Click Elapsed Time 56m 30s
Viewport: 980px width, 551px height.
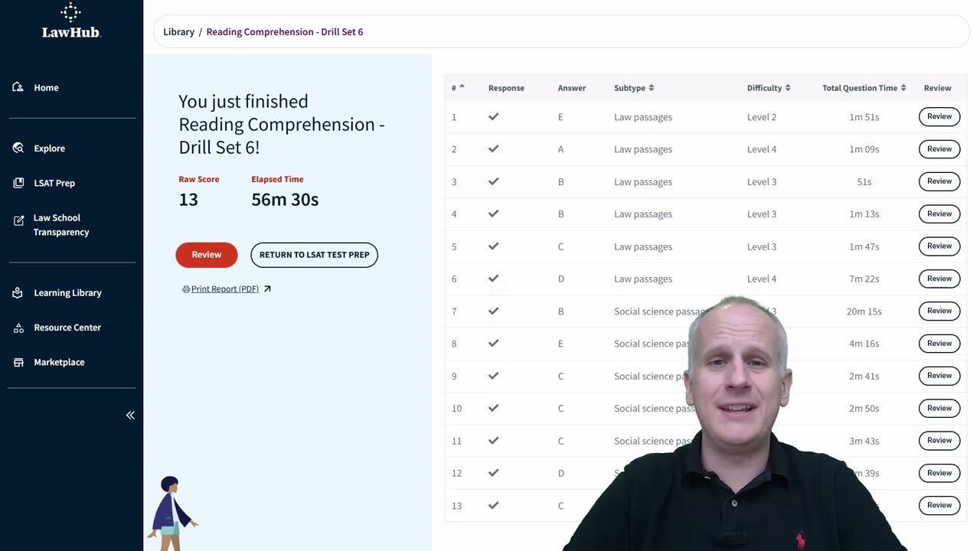(x=285, y=200)
